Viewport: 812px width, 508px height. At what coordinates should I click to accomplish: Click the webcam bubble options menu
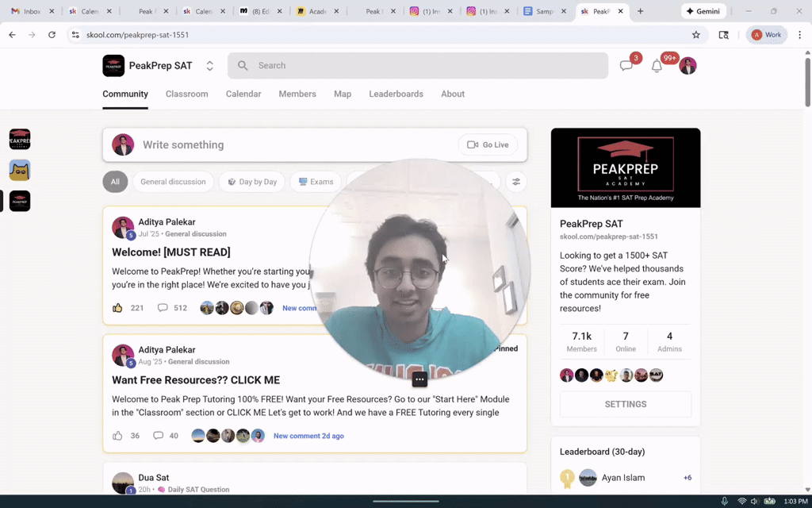point(419,380)
